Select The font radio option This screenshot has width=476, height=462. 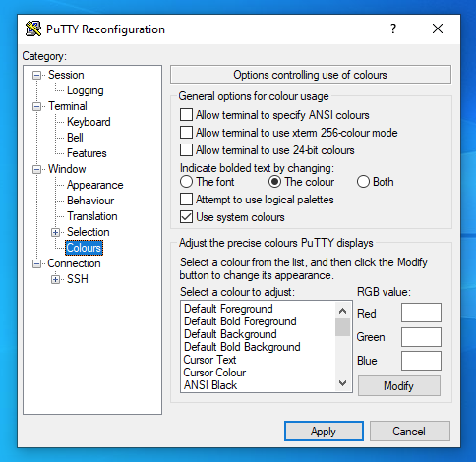tap(186, 182)
